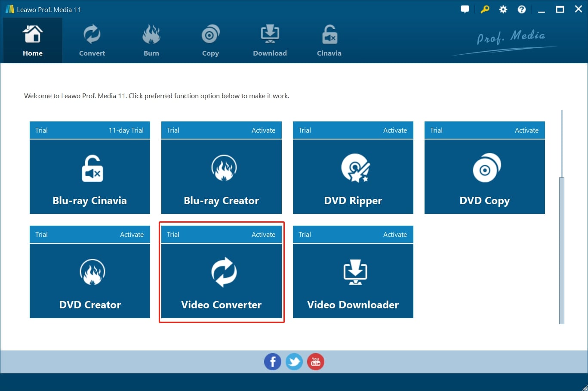This screenshot has width=588, height=391.
Task: Open the feedback chat icon
Action: 465,9
